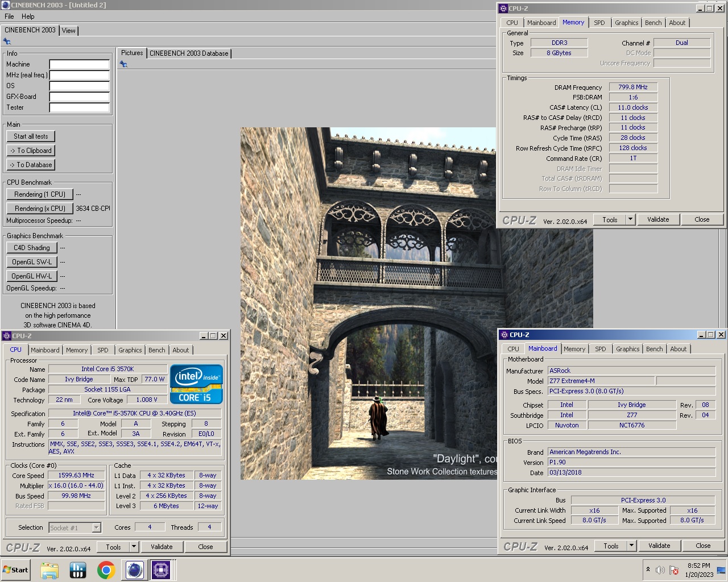Click CINEBENCH title bar icon

click(x=5, y=5)
